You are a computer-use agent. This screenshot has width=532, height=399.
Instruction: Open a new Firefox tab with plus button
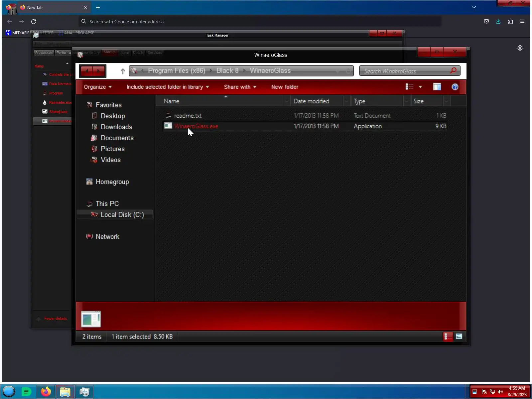(98, 7)
